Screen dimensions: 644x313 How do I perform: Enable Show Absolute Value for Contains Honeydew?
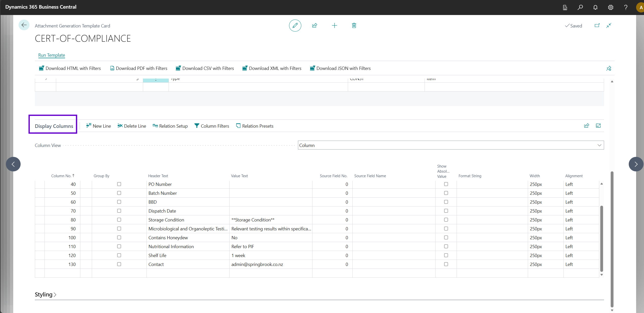(x=446, y=237)
